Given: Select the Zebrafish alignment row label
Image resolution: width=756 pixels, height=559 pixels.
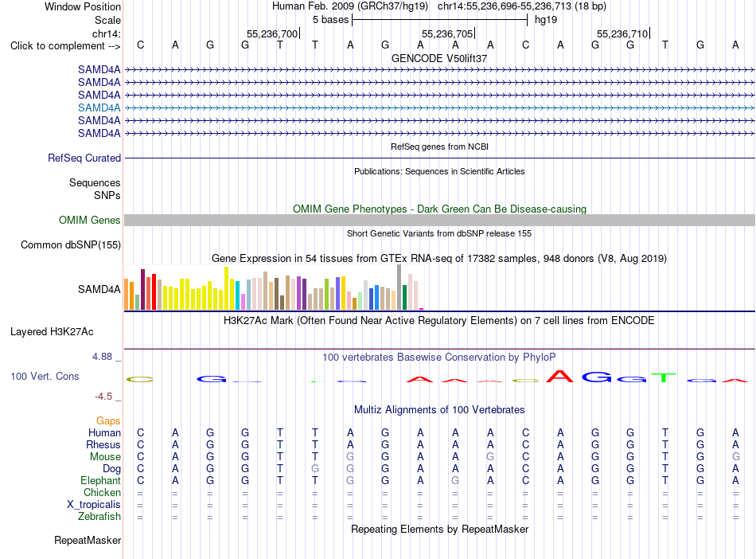Looking at the screenshot, I should 99,516.
